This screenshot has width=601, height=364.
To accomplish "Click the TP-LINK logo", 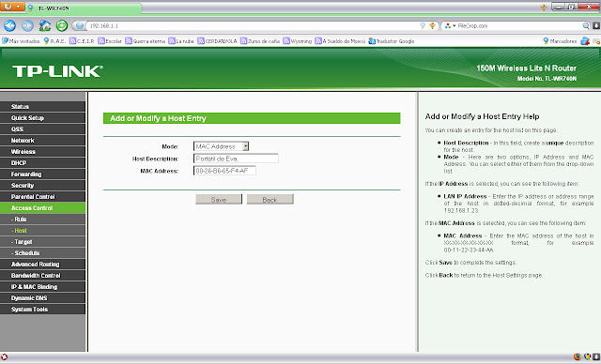I will [x=57, y=71].
